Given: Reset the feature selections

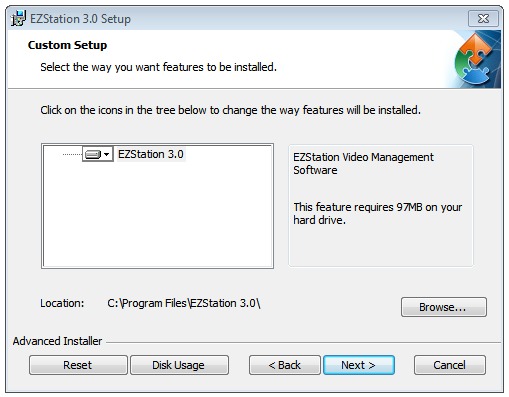Looking at the screenshot, I should (78, 365).
